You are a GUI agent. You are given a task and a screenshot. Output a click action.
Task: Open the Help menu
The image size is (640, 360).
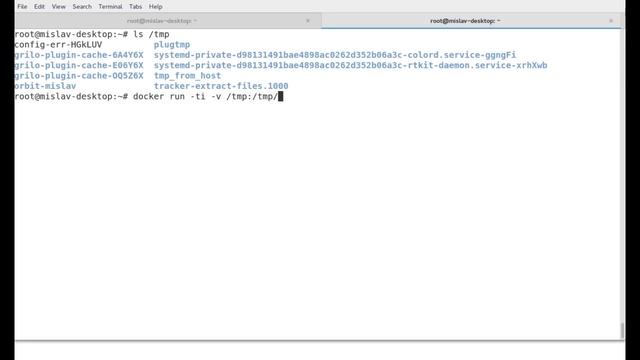156,7
